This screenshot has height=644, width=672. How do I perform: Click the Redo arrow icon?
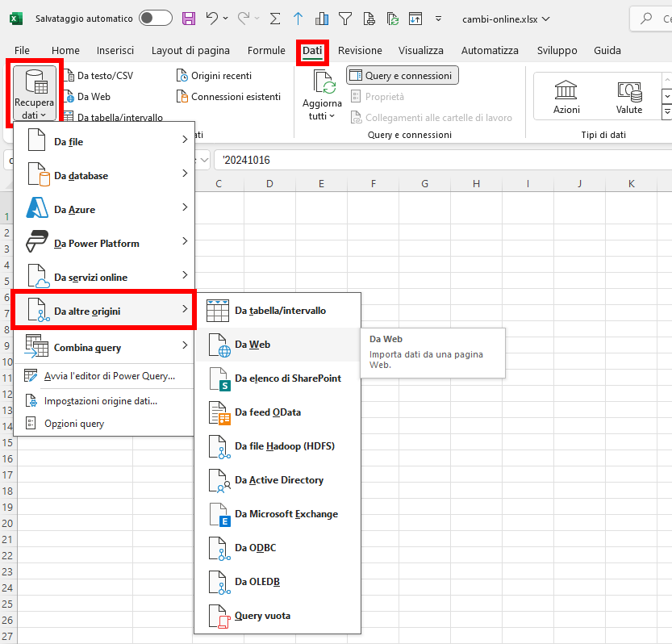tap(244, 19)
